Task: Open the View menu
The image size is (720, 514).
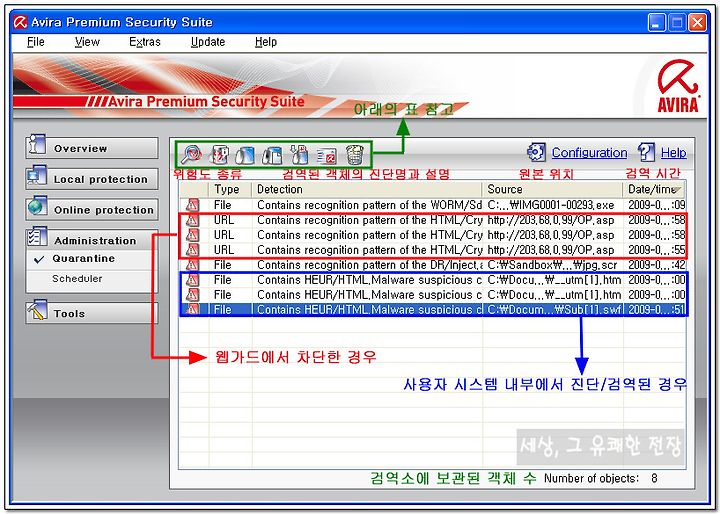Action: click(87, 42)
